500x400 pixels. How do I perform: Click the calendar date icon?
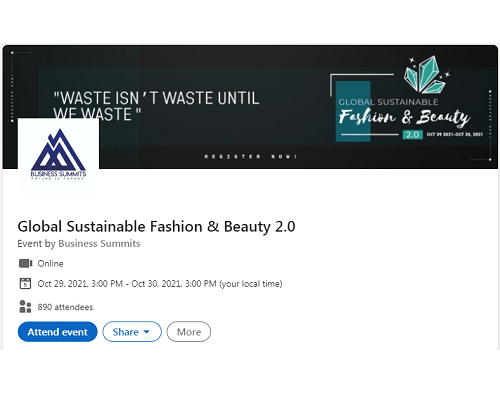point(25,283)
